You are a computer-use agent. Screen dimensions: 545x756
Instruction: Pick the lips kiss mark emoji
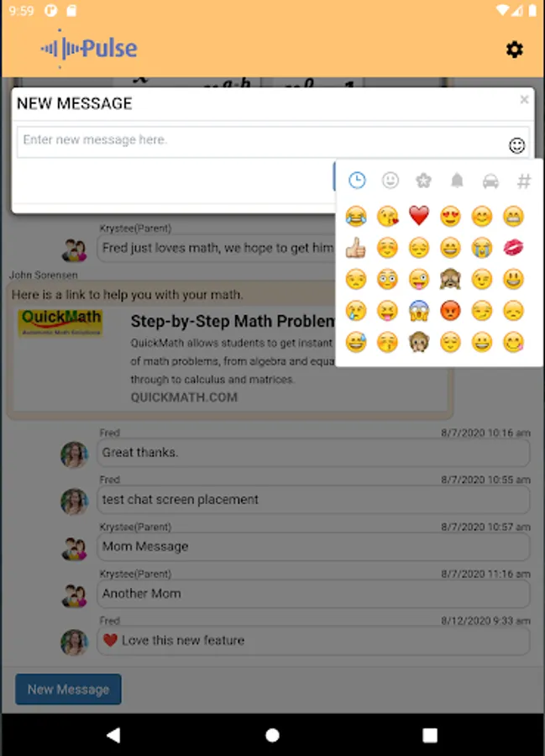513,247
